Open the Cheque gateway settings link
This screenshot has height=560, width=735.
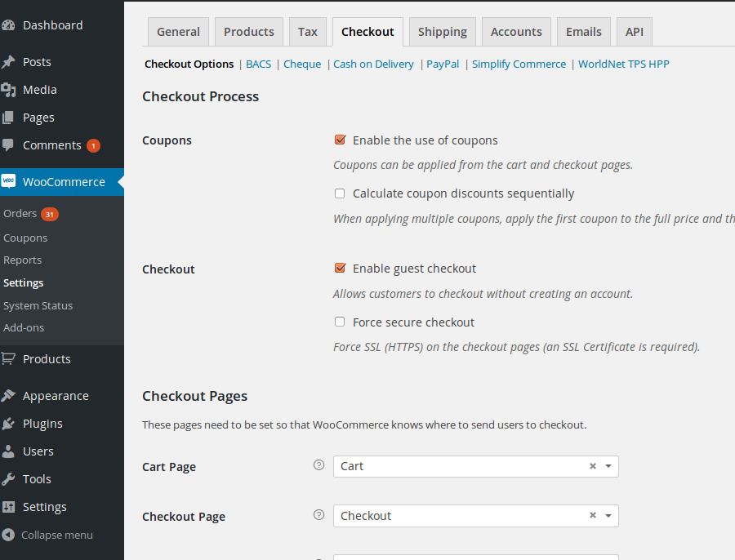(302, 64)
